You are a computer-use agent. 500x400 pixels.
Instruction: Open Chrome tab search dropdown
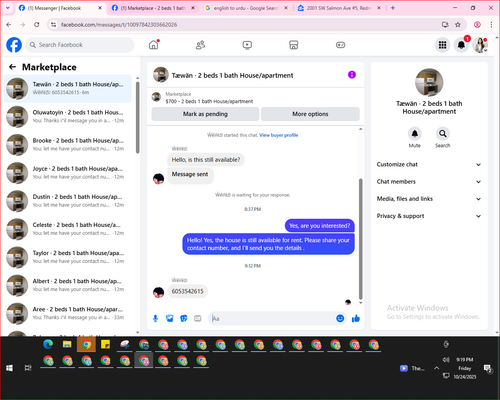point(8,8)
